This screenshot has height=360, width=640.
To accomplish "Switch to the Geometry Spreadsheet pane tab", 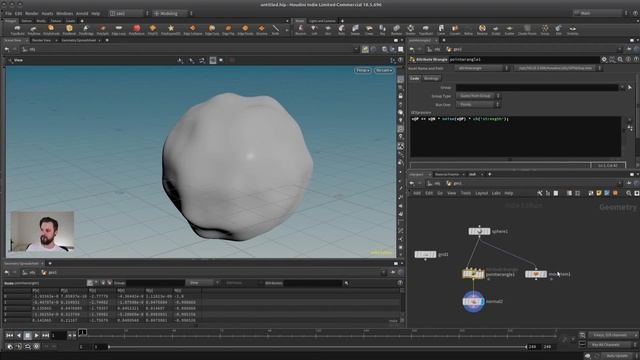I will [79, 40].
